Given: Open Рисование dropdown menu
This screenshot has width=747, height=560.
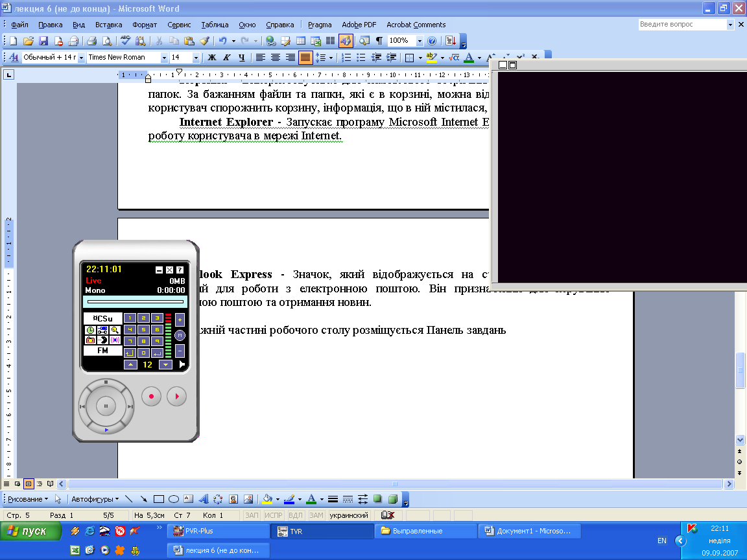Looking at the screenshot, I should point(28,499).
